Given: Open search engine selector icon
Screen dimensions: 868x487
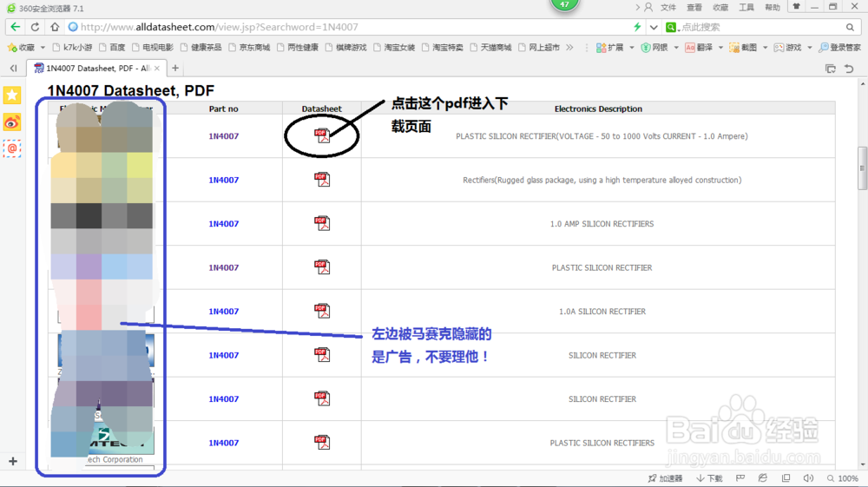Looking at the screenshot, I should (672, 27).
